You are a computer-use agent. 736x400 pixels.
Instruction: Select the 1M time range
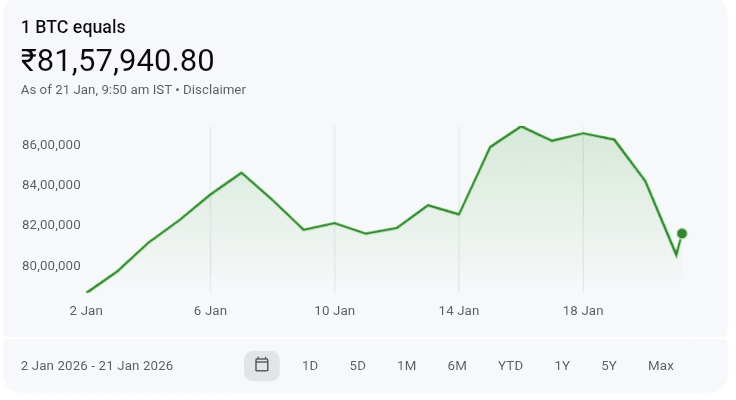pos(406,365)
